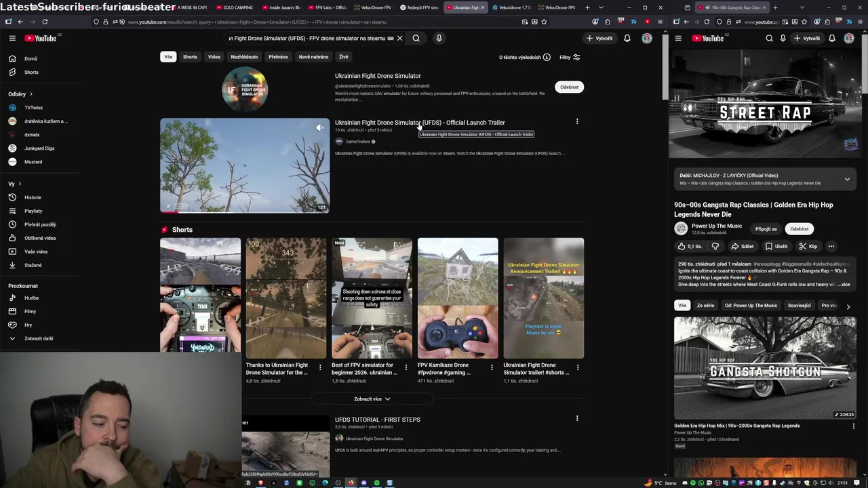The height and width of the screenshot is (488, 868).
Task: Expand the Další: MICHAJLOV queue panel chevron
Action: pos(847,179)
